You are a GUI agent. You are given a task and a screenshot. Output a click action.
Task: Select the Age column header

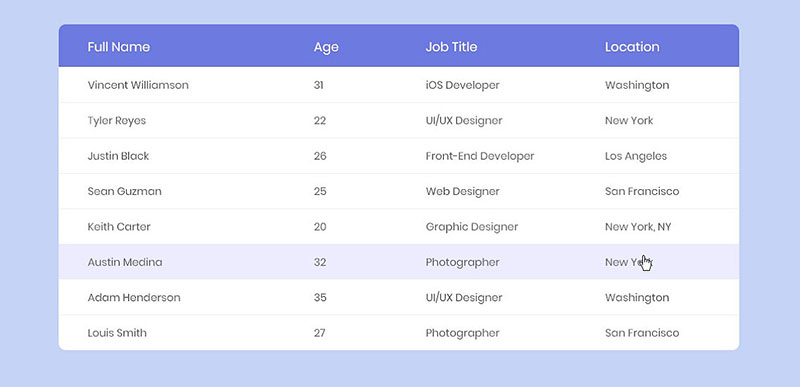[326, 47]
